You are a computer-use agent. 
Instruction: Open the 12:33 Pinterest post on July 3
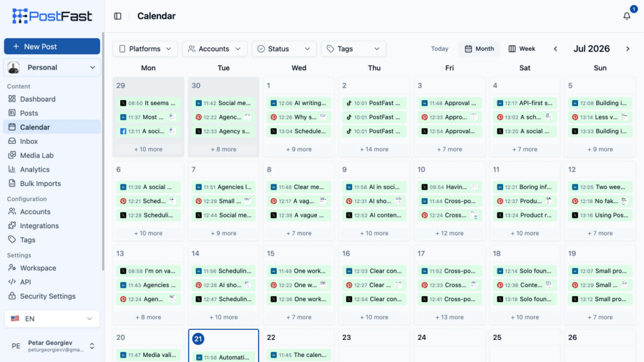tap(449, 117)
